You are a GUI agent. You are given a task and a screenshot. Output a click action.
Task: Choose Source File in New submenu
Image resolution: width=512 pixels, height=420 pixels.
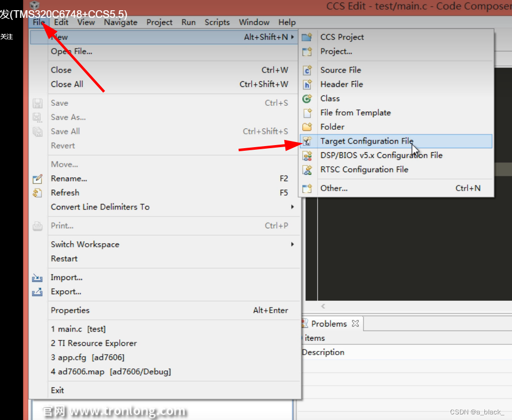396,70
